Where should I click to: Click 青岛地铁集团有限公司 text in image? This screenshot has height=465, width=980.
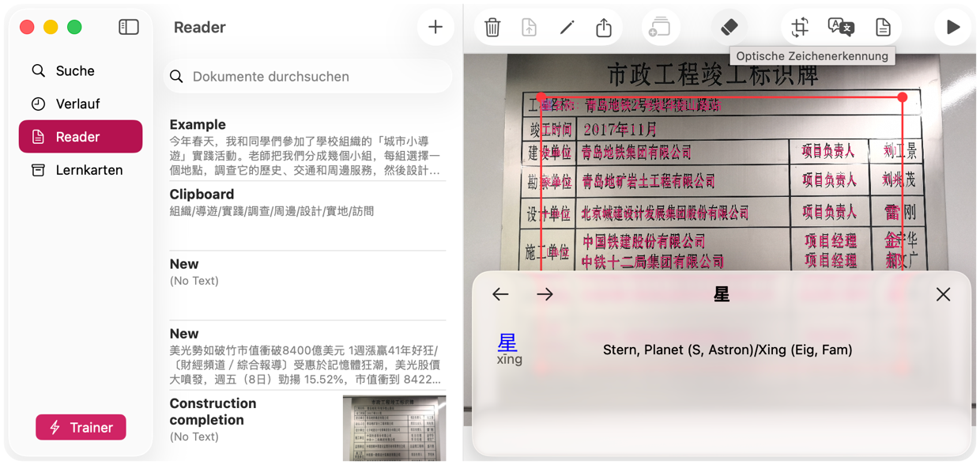click(636, 152)
